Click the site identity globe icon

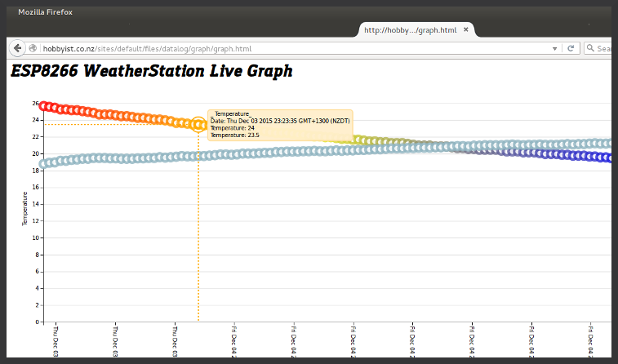click(33, 48)
